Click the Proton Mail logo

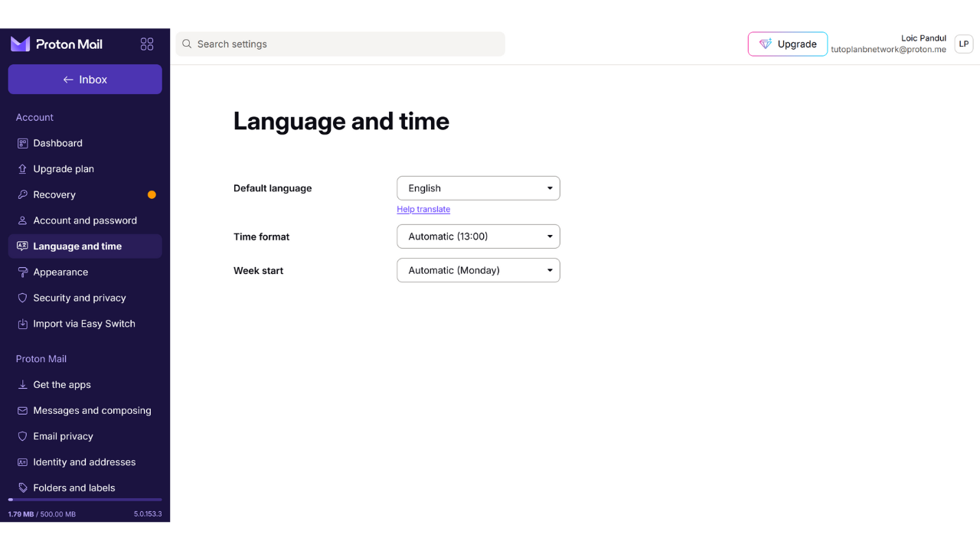pyautogui.click(x=57, y=44)
